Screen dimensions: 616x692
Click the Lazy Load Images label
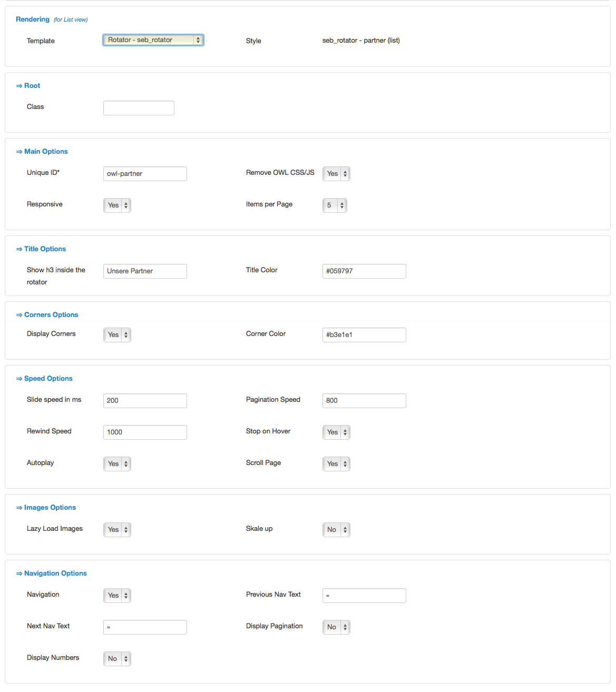(x=55, y=529)
